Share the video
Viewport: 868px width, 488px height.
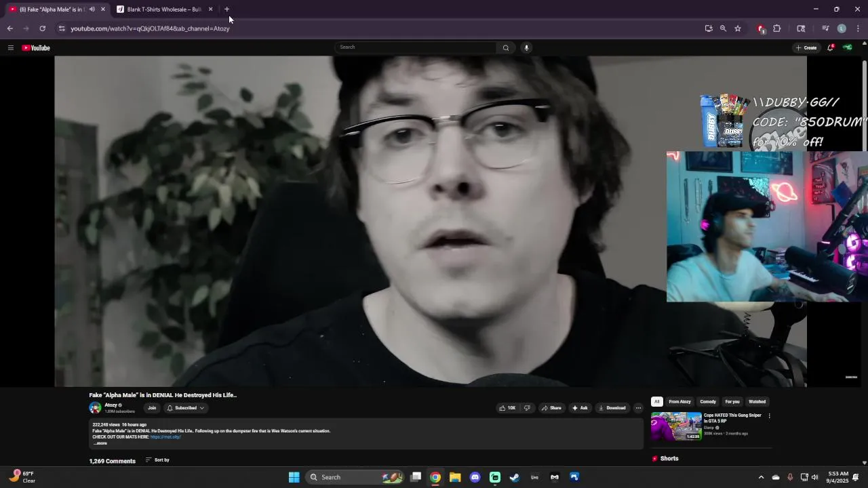click(x=551, y=408)
